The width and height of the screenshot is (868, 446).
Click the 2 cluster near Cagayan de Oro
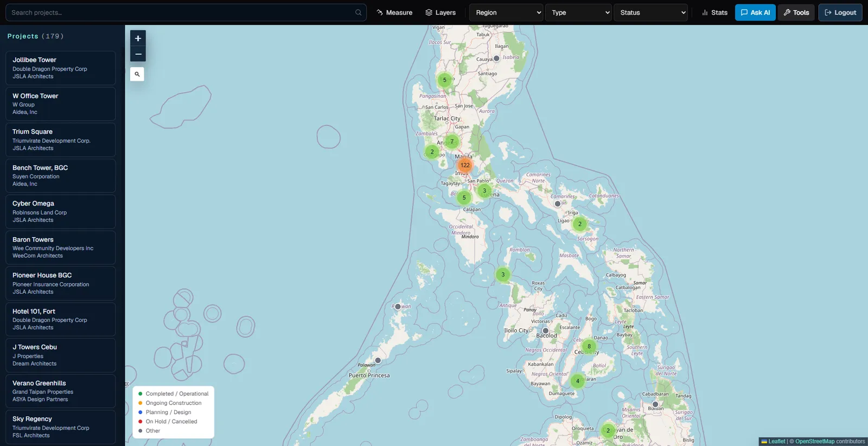[608, 431]
